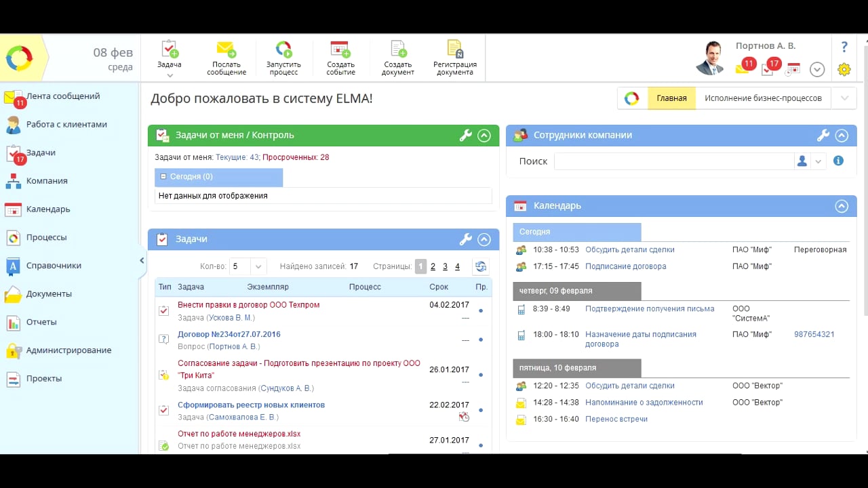Image resolution: width=868 pixels, height=488 pixels.
Task: Collapse the Задачи portlet
Action: [x=484, y=239]
